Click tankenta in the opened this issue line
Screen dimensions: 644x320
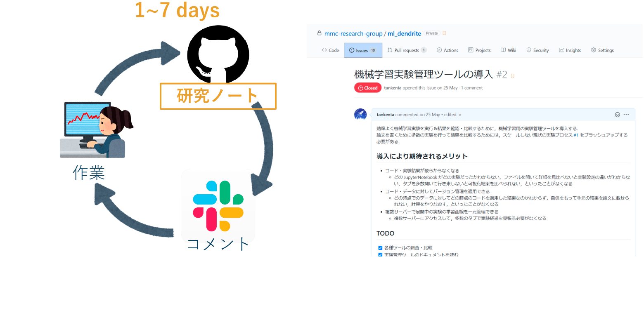pyautogui.click(x=393, y=88)
